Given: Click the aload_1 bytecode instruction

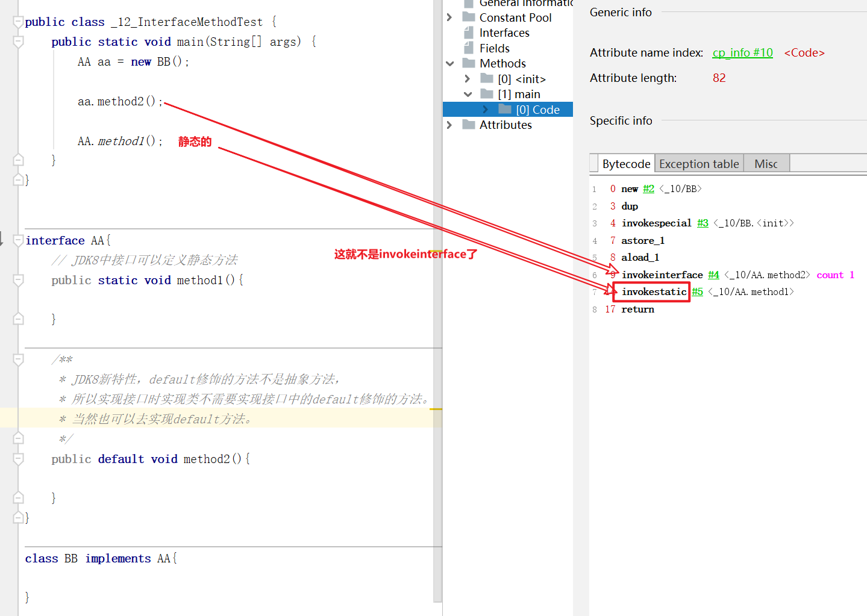Looking at the screenshot, I should tap(640, 257).
